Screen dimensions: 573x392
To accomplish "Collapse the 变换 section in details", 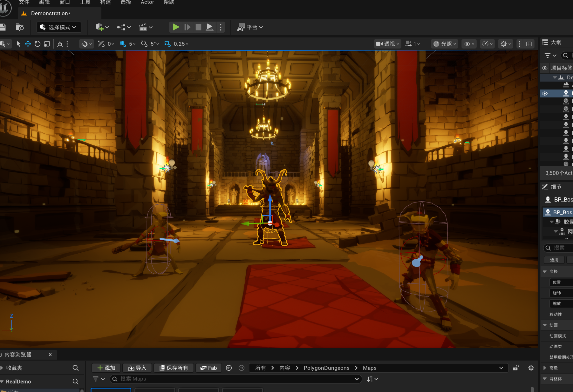I will click(x=545, y=272).
